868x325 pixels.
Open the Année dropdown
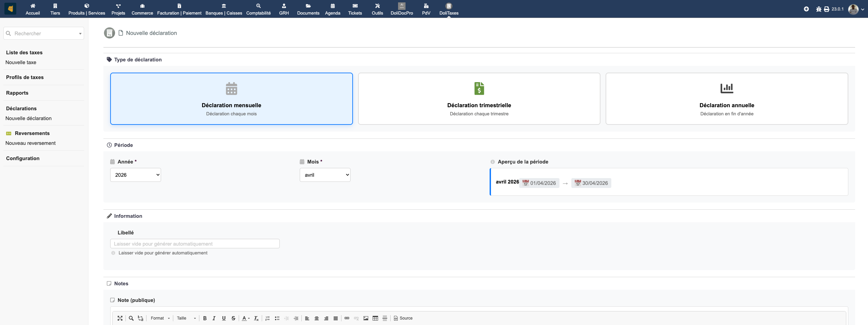coord(135,175)
